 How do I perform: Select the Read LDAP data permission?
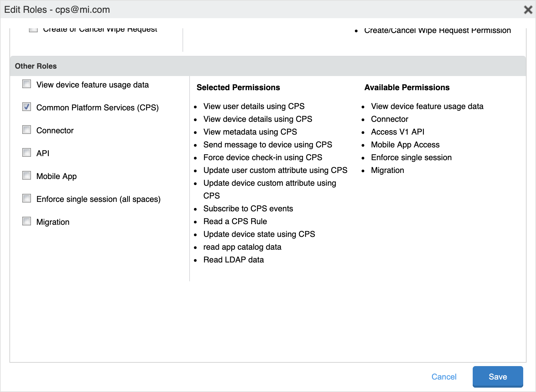point(234,259)
